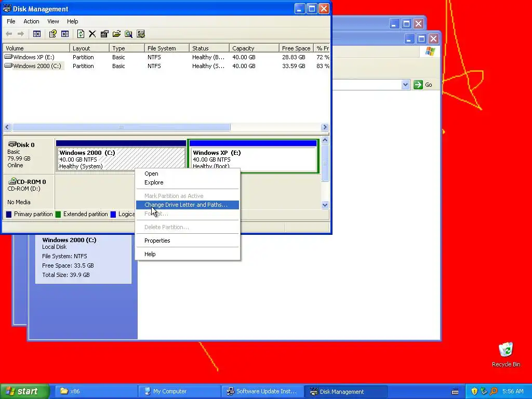Switch to My Computer taskbar button

[x=179, y=392]
